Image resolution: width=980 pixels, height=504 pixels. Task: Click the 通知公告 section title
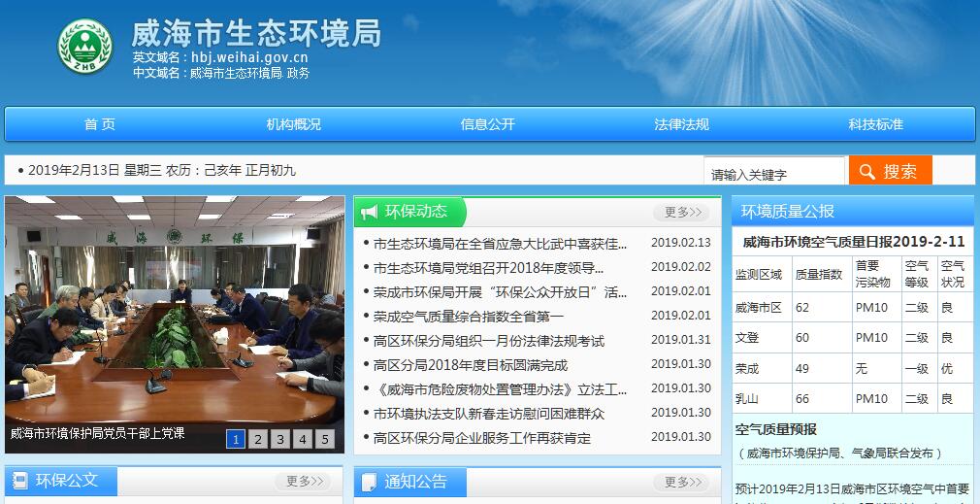click(415, 482)
